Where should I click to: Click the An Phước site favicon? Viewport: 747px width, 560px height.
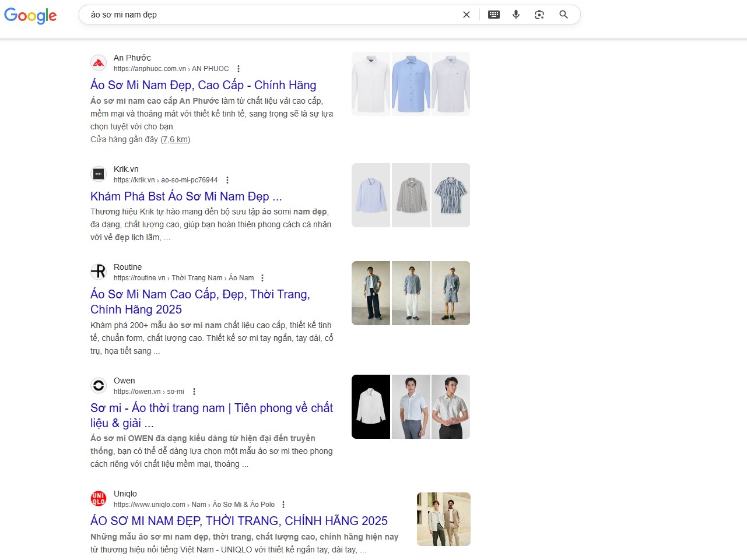tap(99, 63)
